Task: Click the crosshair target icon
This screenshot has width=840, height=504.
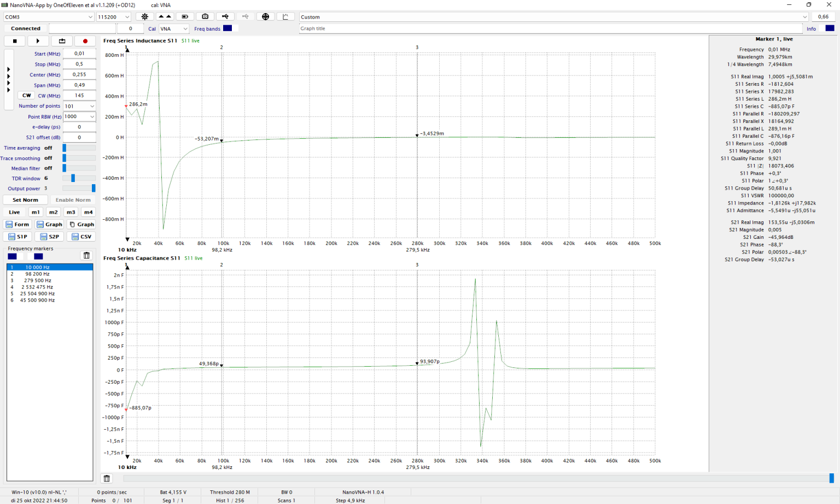Action: 266,17
